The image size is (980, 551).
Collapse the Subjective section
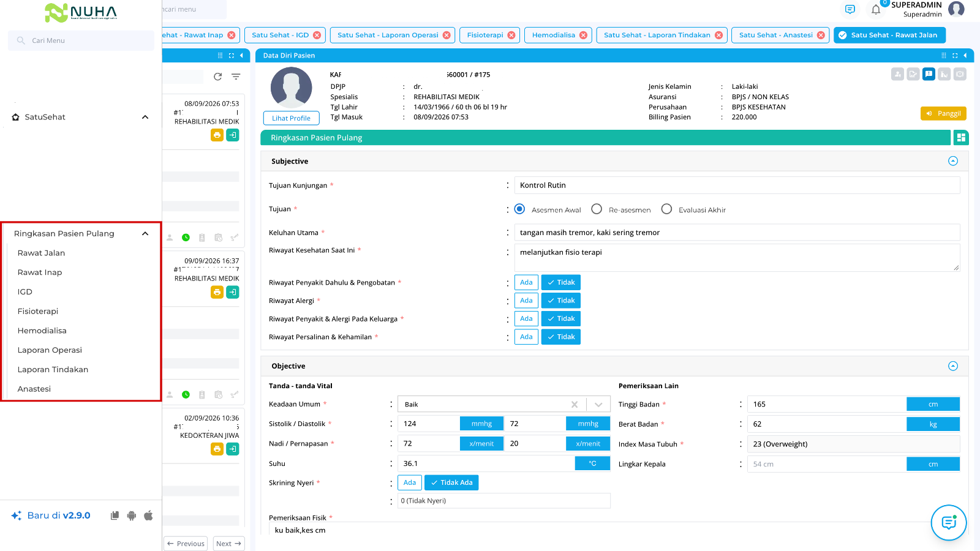[x=953, y=161]
